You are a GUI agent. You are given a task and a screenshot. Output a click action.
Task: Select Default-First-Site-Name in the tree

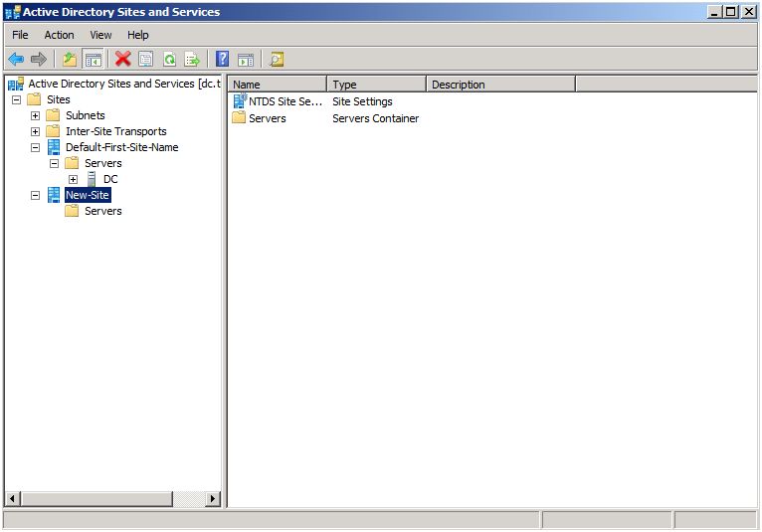[x=122, y=147]
